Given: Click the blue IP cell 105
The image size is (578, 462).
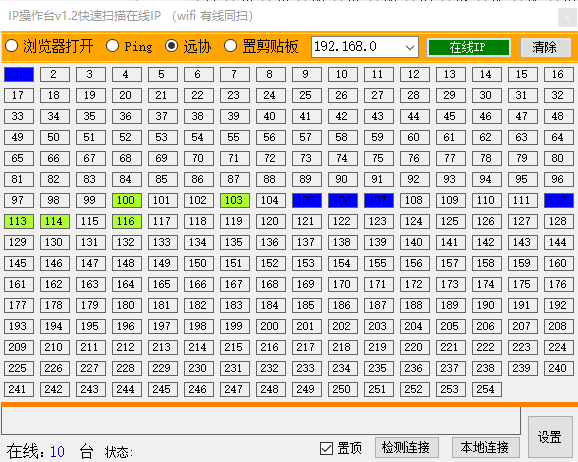Looking at the screenshot, I should point(307,201).
